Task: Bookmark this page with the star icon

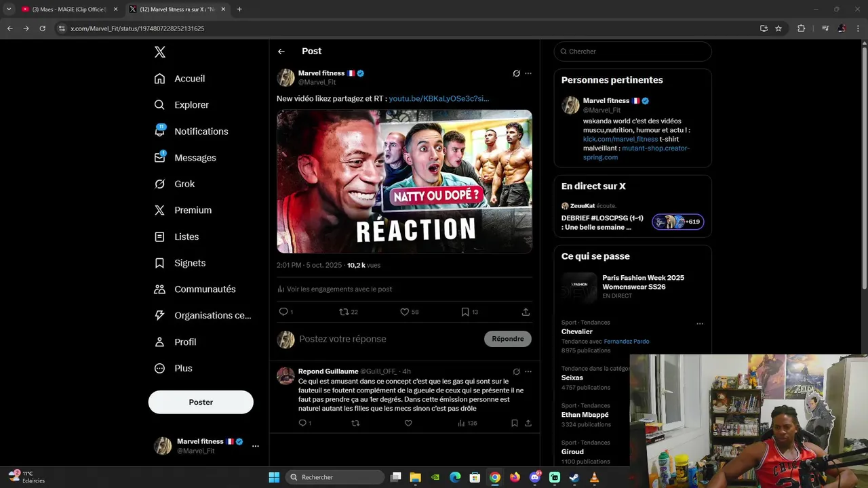Action: coord(778,28)
